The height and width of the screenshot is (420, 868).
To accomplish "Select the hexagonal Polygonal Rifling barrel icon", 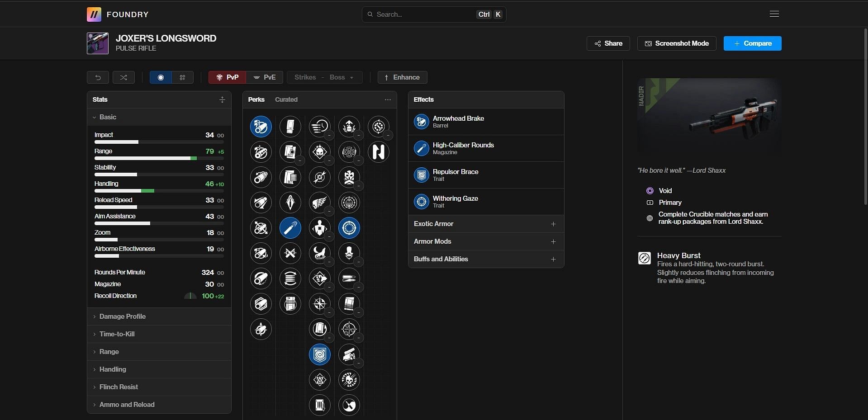I will click(261, 304).
